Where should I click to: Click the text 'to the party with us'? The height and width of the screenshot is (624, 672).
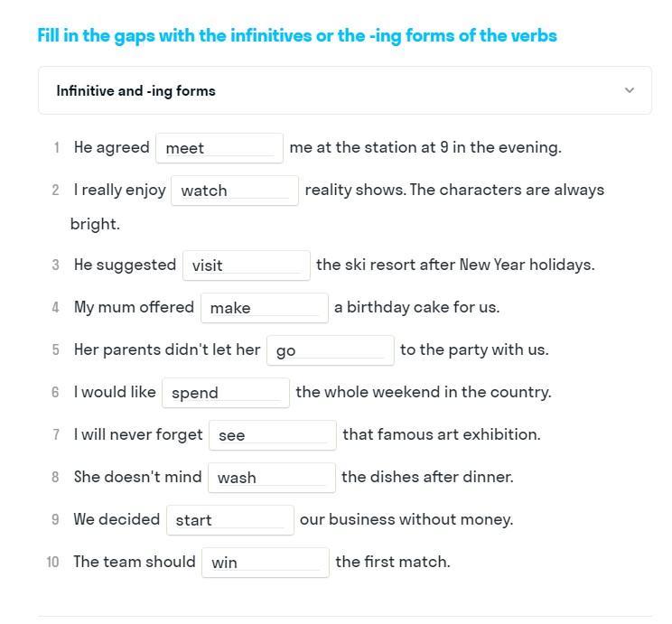pos(474,349)
